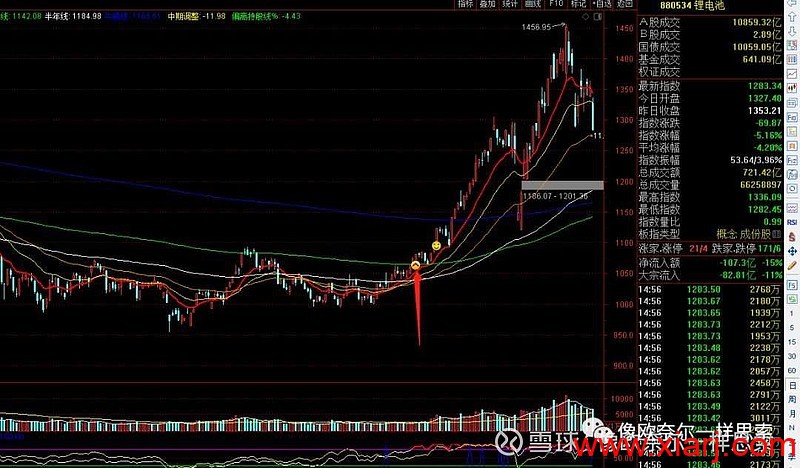Select the blue cross-arrows move icon
Image resolution: width=800 pixels, height=468 pixels.
[x=792, y=252]
